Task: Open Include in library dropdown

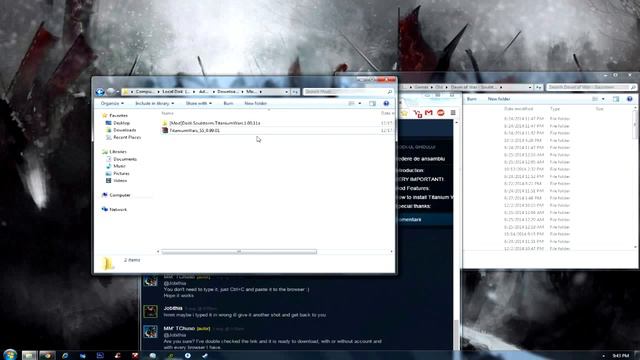Action: click(x=154, y=104)
